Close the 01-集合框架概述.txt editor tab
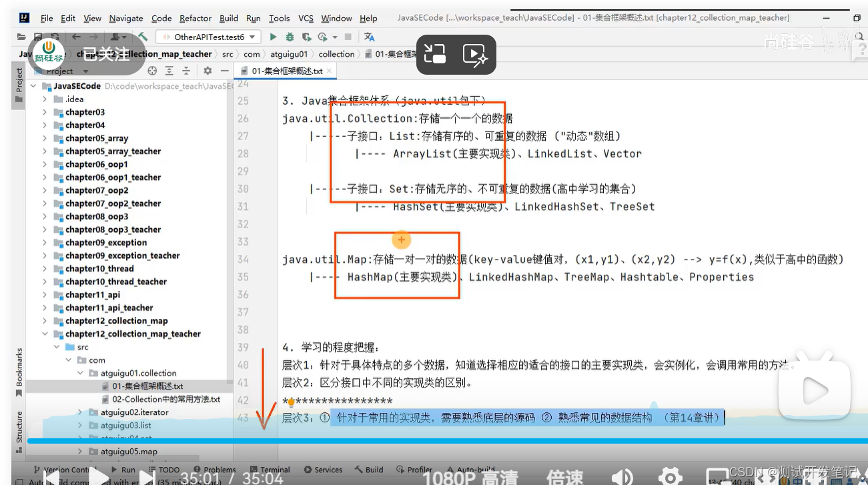The width and height of the screenshot is (868, 485). [330, 71]
